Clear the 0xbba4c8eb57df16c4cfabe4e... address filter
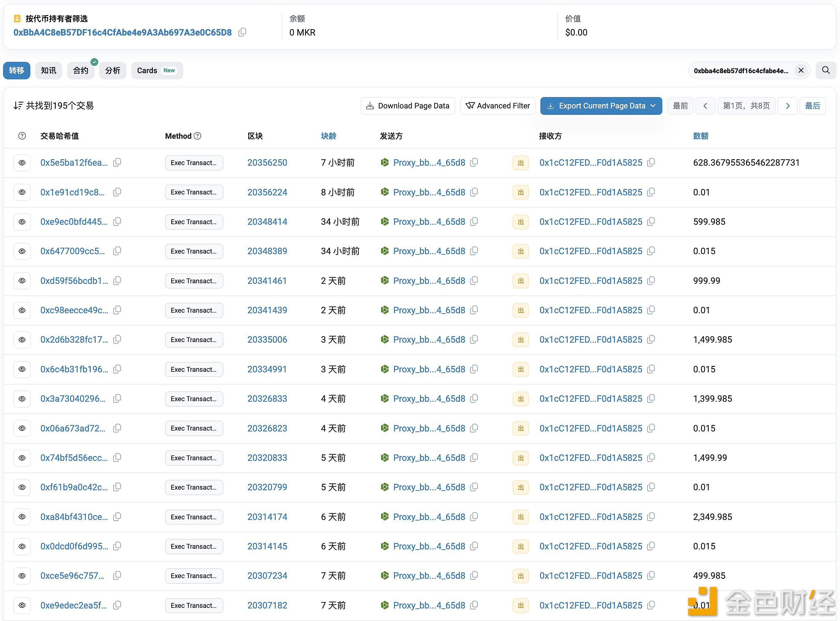This screenshot has height=621, width=840. [801, 70]
